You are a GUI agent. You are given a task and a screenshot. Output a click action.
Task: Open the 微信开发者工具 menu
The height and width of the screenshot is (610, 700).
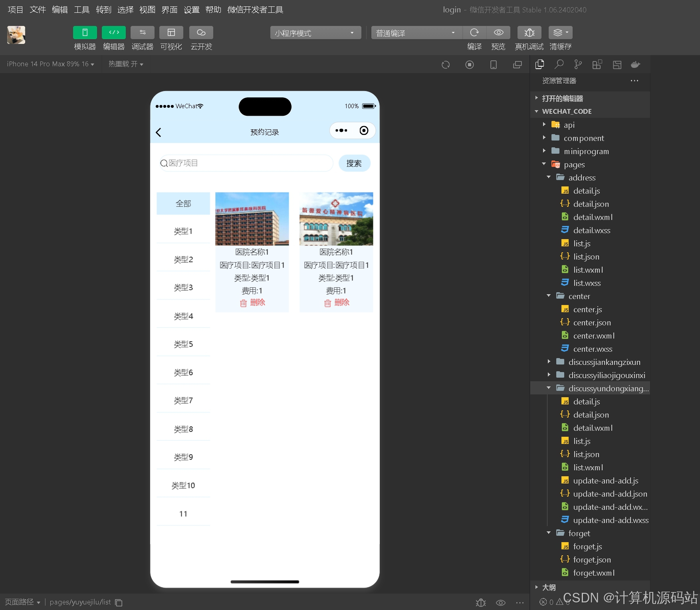[x=256, y=10]
